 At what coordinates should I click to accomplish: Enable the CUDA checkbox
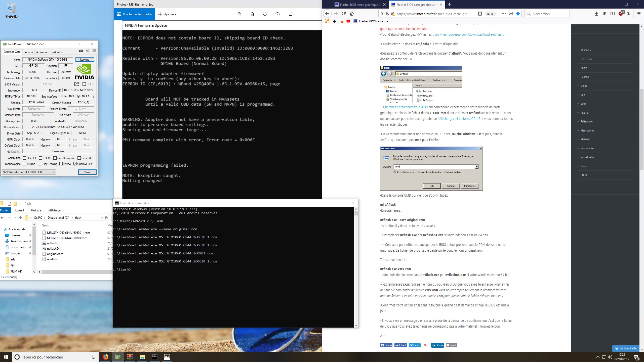point(41,158)
